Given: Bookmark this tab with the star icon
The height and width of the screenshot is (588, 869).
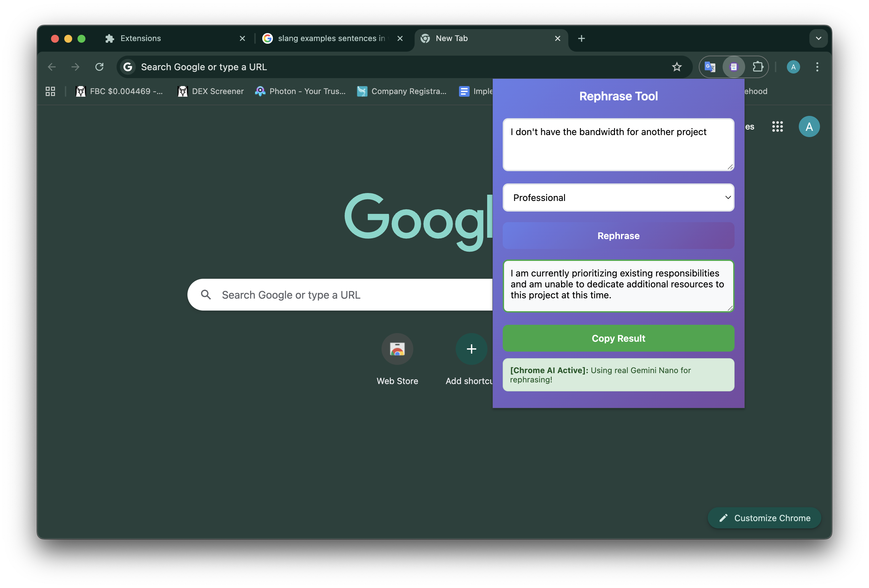Looking at the screenshot, I should coord(677,67).
